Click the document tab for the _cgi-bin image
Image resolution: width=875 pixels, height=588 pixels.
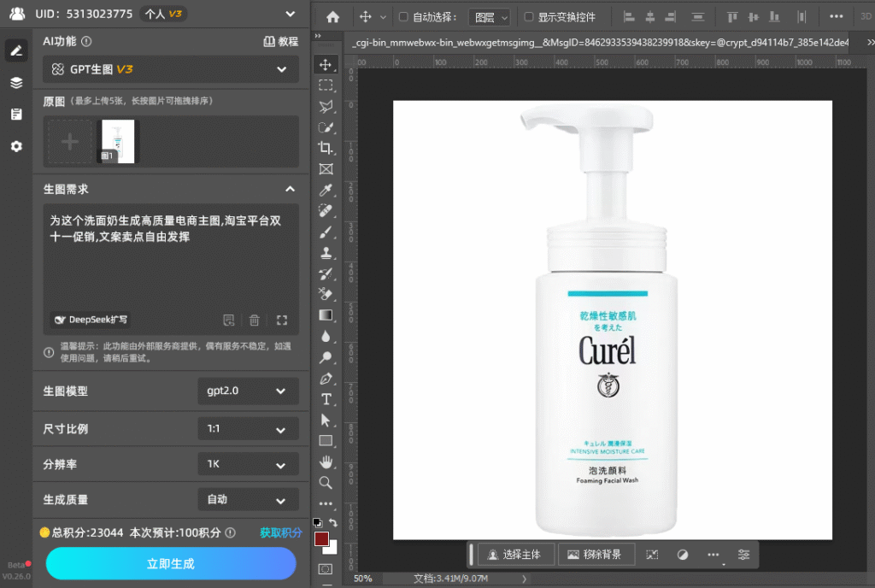(600, 43)
